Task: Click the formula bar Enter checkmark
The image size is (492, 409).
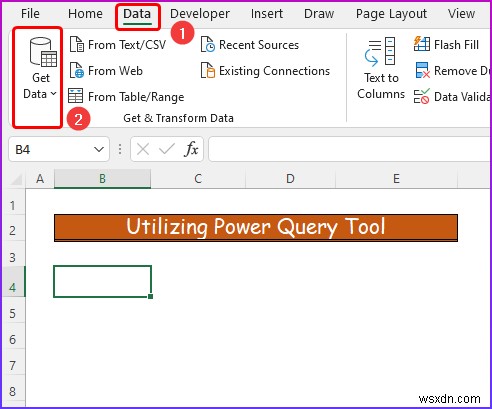Action: (167, 149)
